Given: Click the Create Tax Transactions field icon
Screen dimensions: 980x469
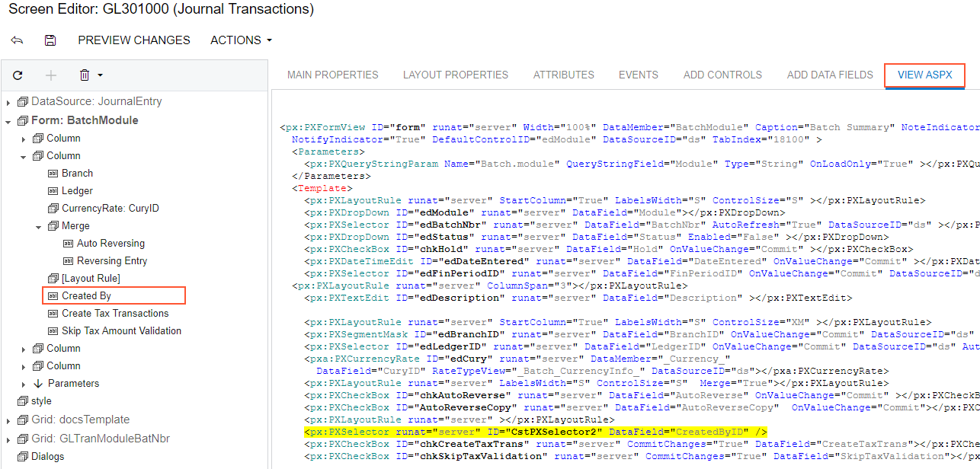Looking at the screenshot, I should (53, 313).
